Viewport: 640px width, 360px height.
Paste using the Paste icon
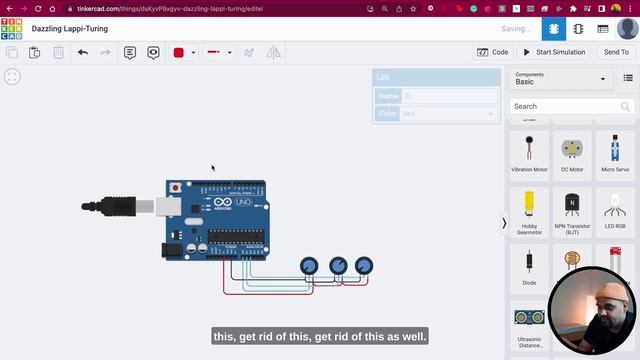coord(35,53)
